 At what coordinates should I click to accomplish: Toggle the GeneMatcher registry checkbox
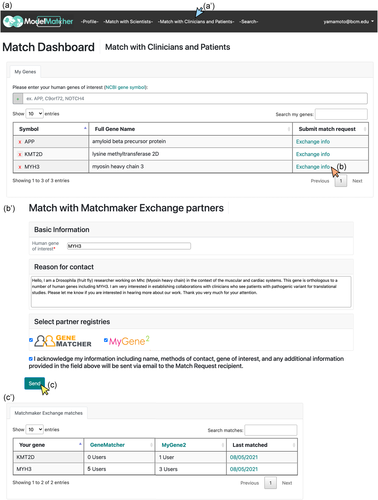[31, 340]
